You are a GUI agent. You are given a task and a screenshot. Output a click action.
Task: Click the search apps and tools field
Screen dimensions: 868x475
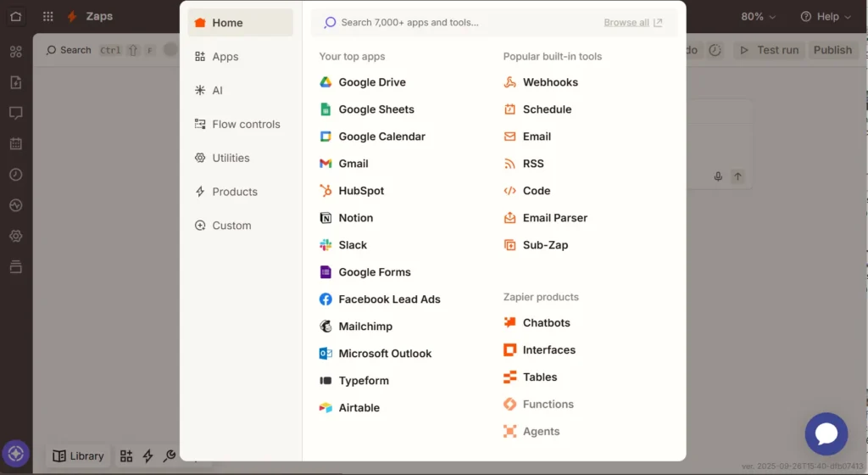coord(458,23)
